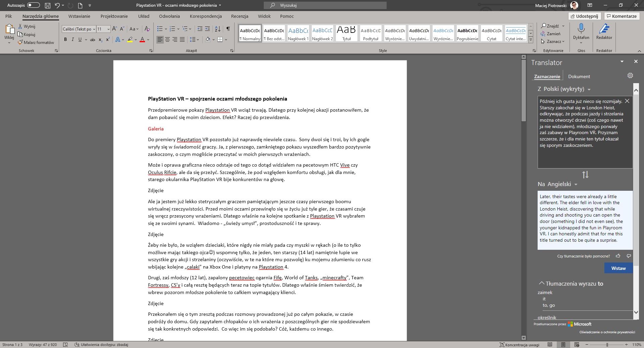
Task: Open the Komentarze comments button
Action: pyautogui.click(x=622, y=16)
